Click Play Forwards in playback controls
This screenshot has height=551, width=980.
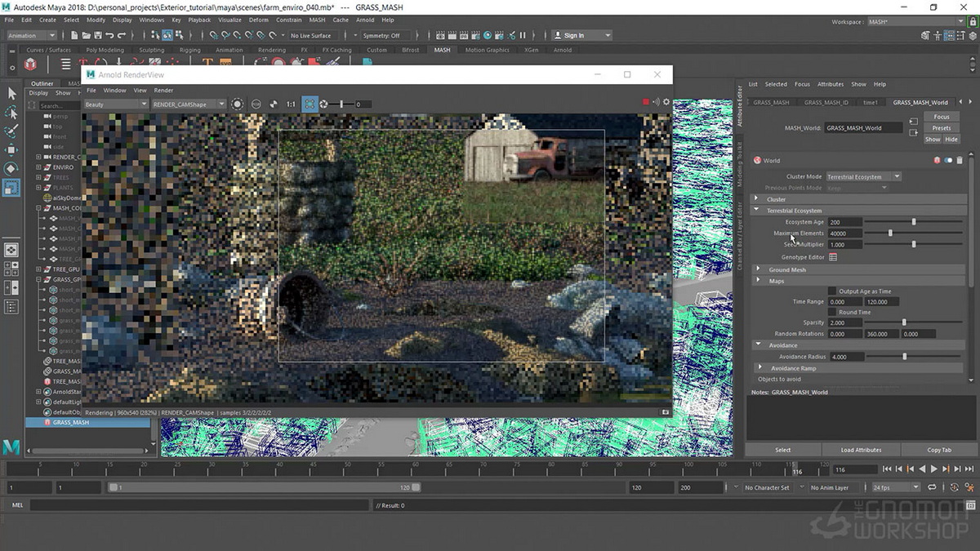click(x=933, y=469)
